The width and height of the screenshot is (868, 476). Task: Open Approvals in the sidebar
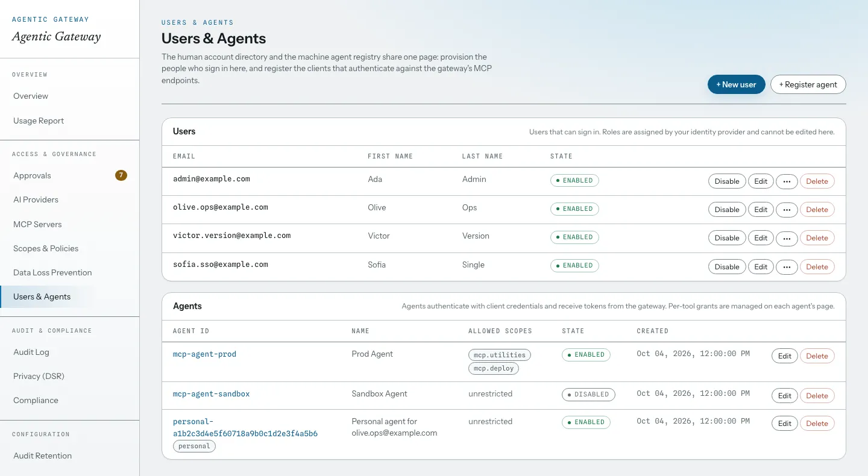(70, 175)
